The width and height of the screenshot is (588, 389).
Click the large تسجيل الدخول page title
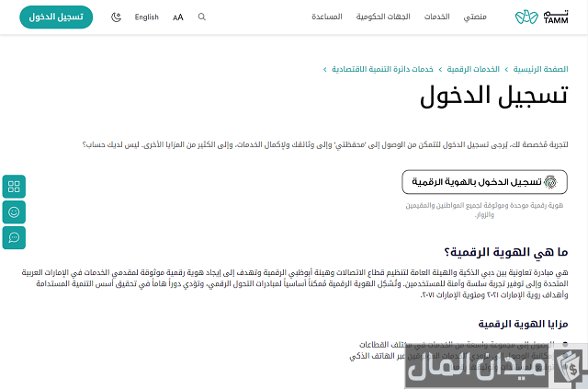[x=494, y=96]
